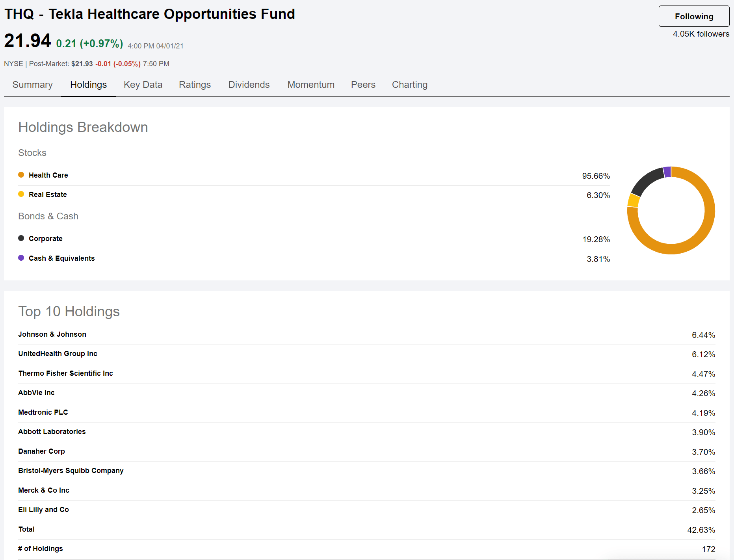Click the Corporate label
This screenshot has height=560, width=734.
[x=45, y=239]
